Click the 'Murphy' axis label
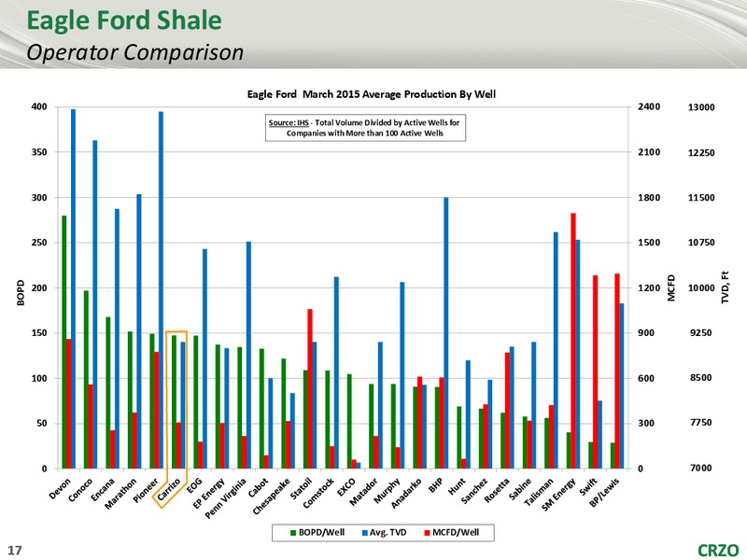747x560 pixels. pyautogui.click(x=387, y=491)
